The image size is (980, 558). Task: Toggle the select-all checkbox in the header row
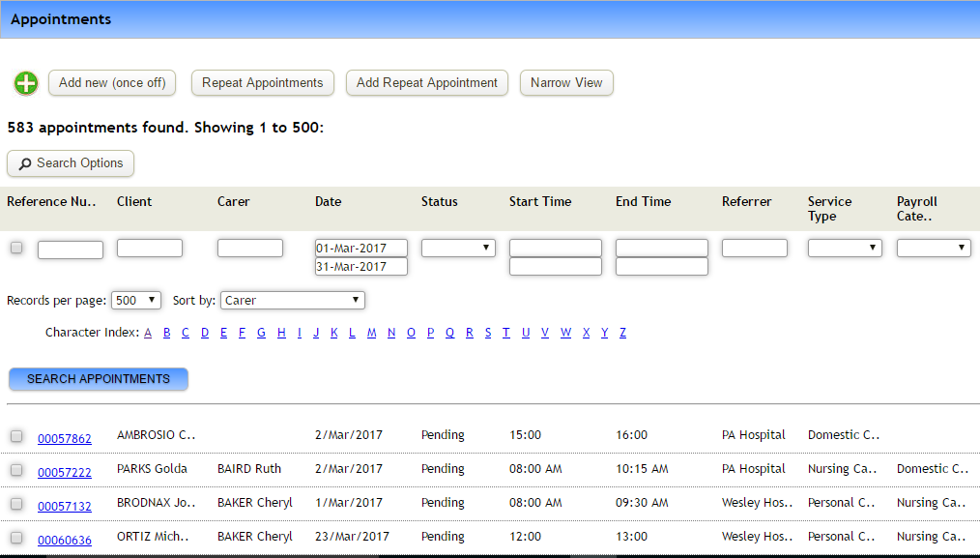[x=15, y=248]
